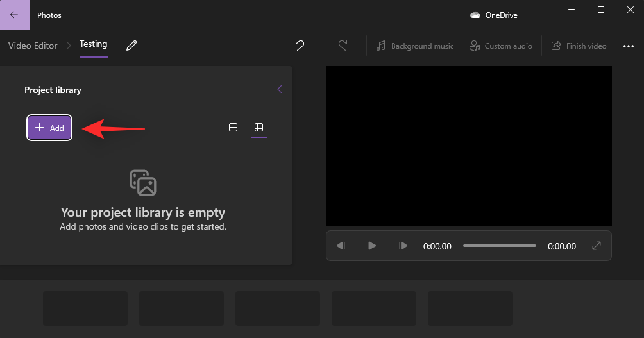Go back using the Photos back arrow
The height and width of the screenshot is (338, 644).
tap(14, 15)
